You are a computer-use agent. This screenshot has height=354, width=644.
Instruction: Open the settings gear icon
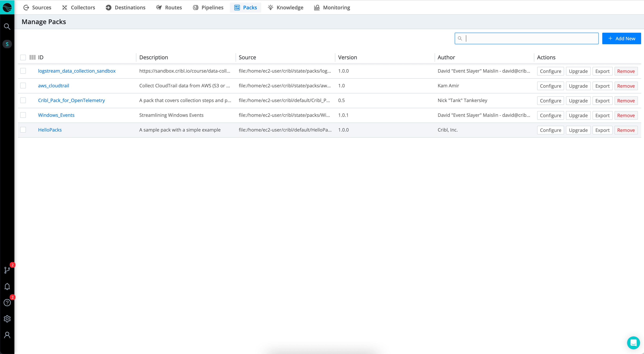[x=7, y=319]
